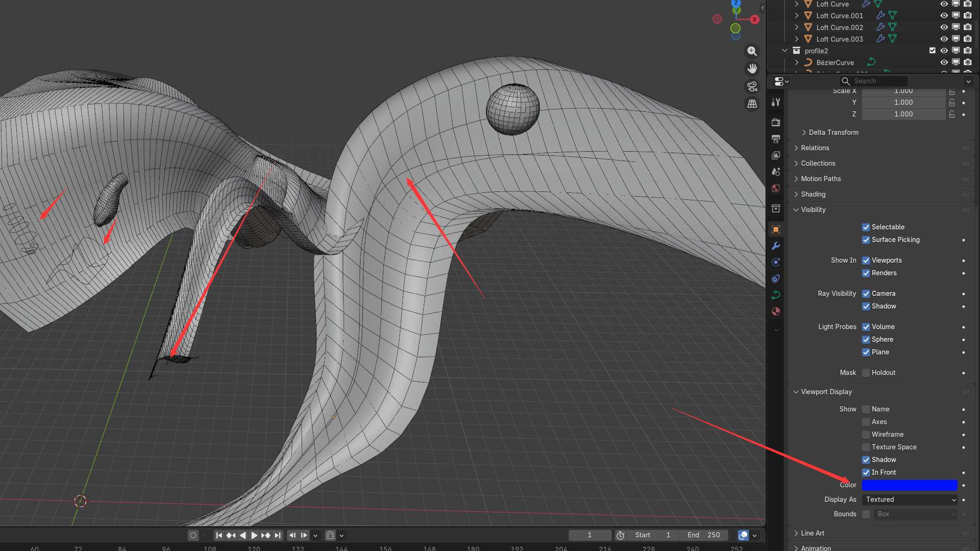Open the View Layer properties tab
This screenshot has width=980, height=551.
776,155
